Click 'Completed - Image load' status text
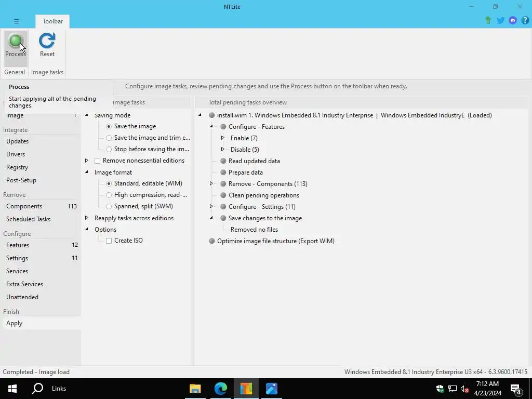This screenshot has width=532, height=399. (36, 372)
